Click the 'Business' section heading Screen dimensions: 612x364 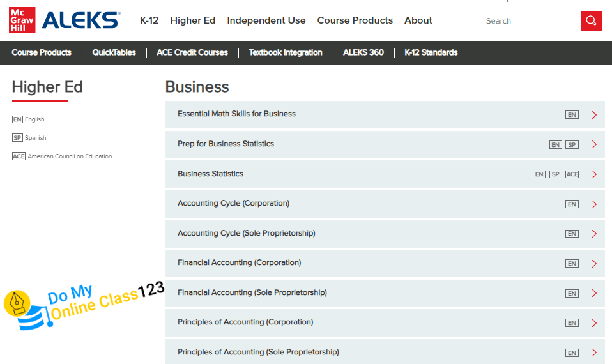pyautogui.click(x=197, y=87)
